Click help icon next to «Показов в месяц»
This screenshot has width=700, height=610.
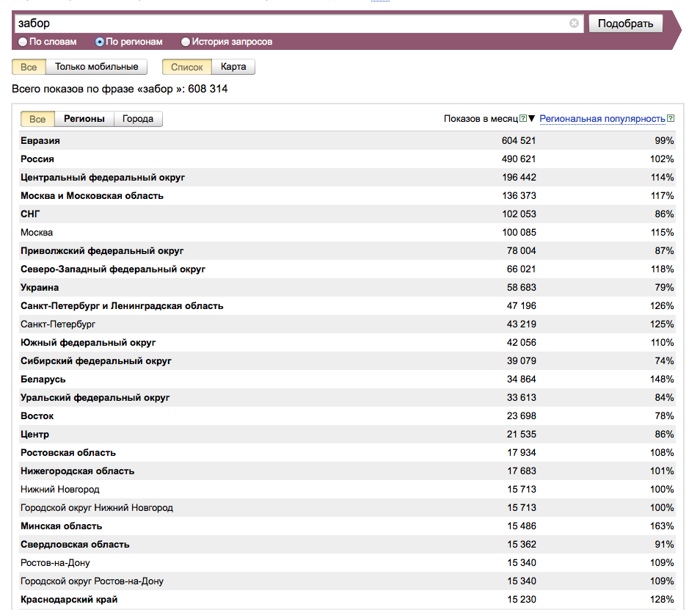click(x=523, y=119)
